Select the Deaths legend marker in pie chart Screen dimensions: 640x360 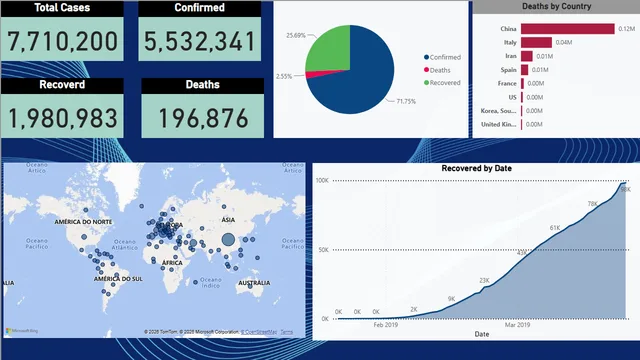(427, 70)
